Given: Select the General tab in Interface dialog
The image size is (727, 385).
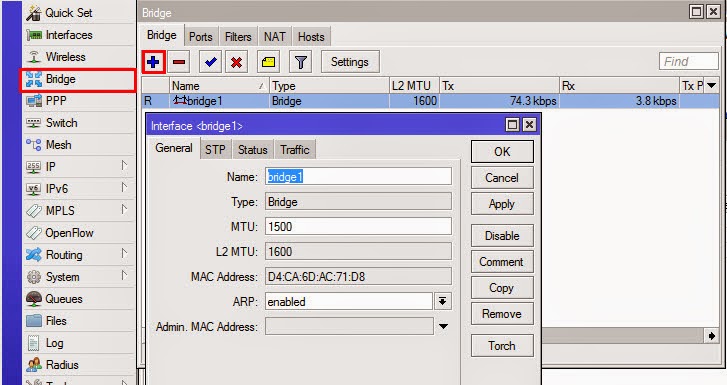Looking at the screenshot, I should tap(174, 148).
